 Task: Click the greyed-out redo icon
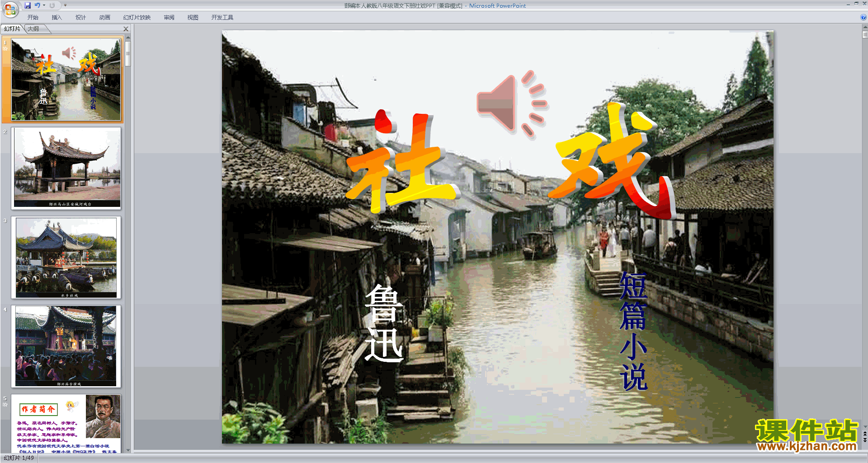[x=52, y=5]
